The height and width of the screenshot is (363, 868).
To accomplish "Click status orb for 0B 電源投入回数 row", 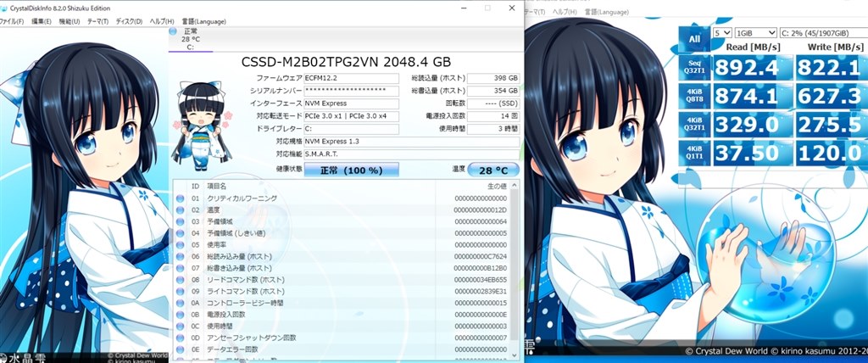I will (180, 315).
